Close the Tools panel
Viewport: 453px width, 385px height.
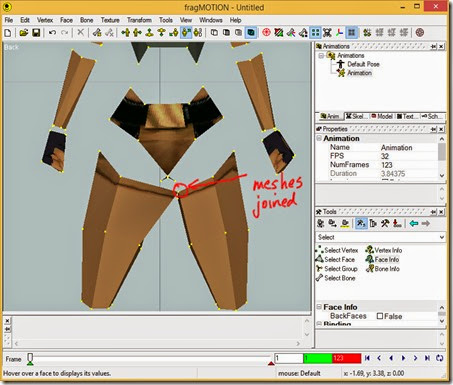(441, 212)
